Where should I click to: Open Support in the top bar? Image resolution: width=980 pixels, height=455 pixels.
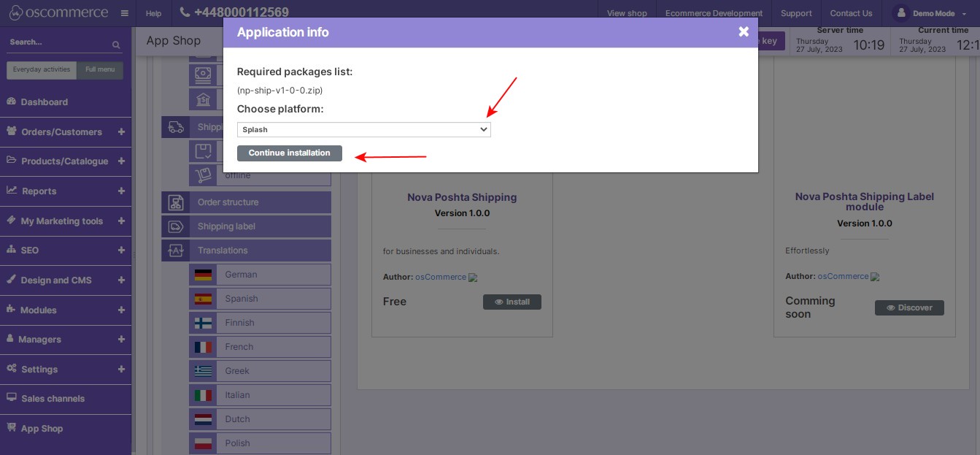tap(796, 13)
